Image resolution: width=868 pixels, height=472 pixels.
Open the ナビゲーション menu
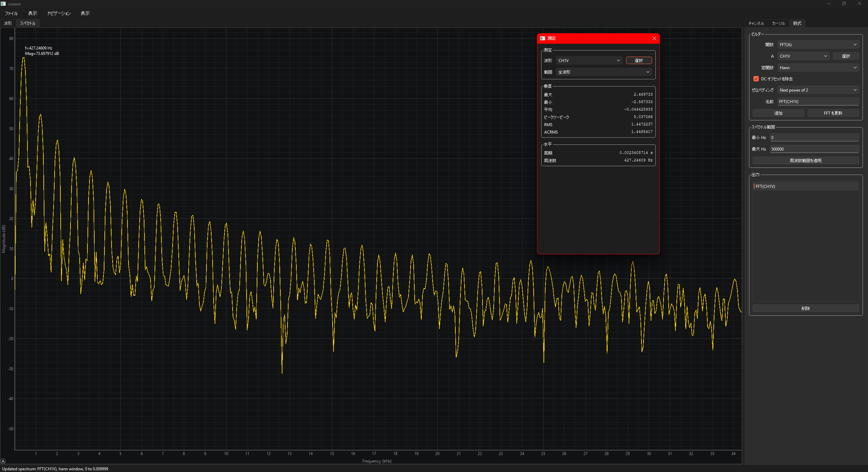point(59,13)
